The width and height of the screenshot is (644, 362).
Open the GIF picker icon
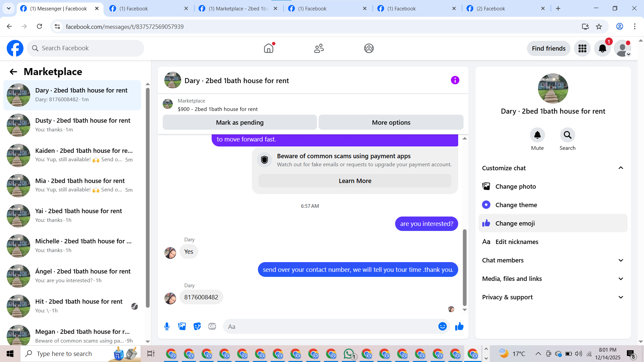pyautogui.click(x=212, y=326)
